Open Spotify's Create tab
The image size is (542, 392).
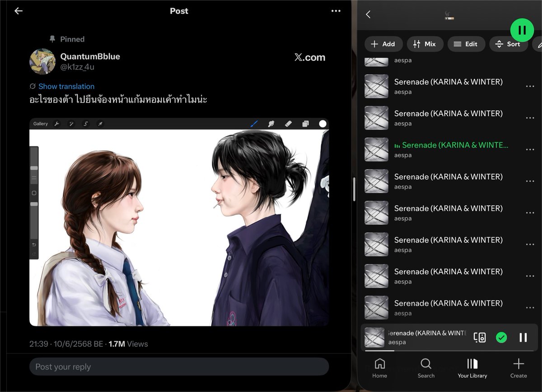[519, 368]
